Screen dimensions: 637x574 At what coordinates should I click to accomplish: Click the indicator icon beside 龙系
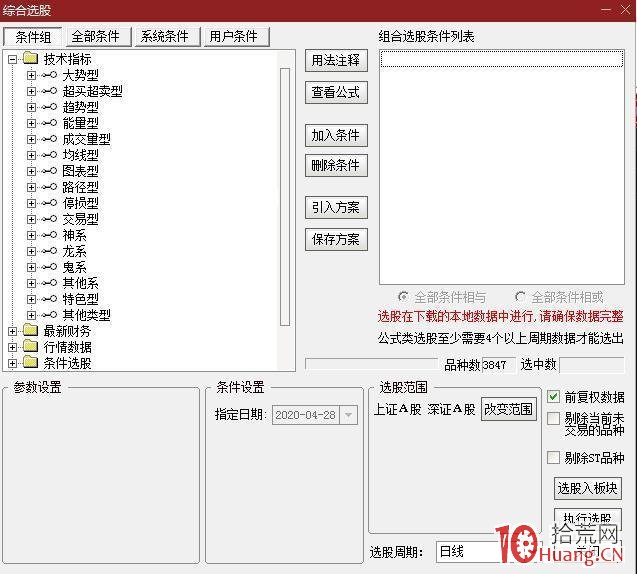(x=49, y=251)
